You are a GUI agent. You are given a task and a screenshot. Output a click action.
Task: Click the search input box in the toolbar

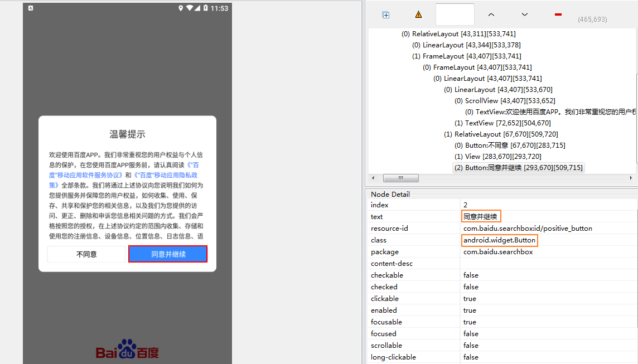455,14
